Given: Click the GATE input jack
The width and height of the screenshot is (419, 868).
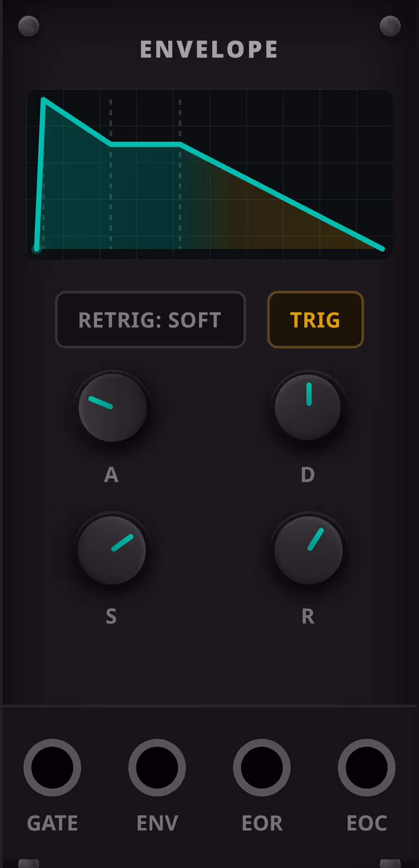Looking at the screenshot, I should [52, 767].
